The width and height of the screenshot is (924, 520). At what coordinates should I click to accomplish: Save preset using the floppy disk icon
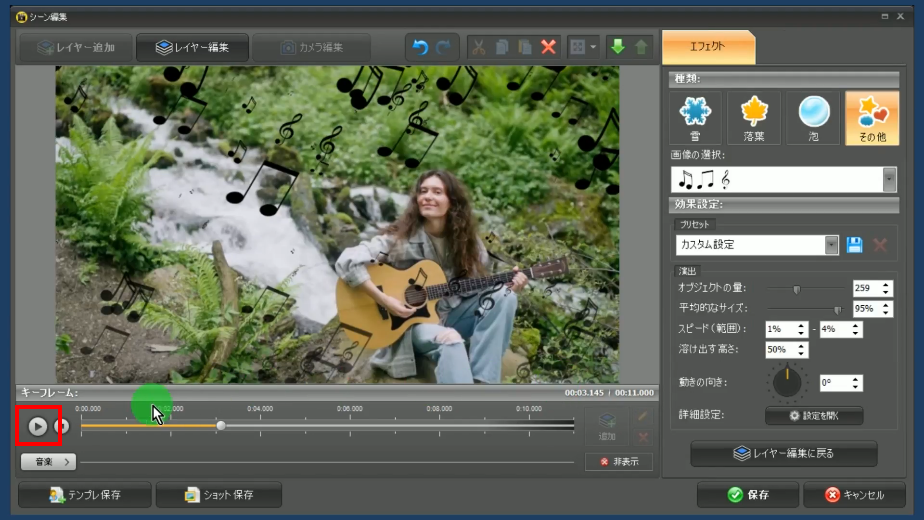point(855,245)
